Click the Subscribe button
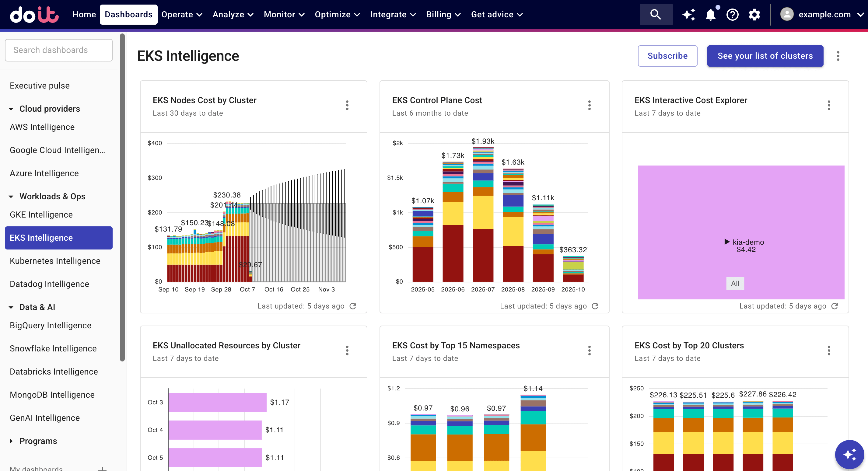This screenshot has height=471, width=868. point(667,56)
